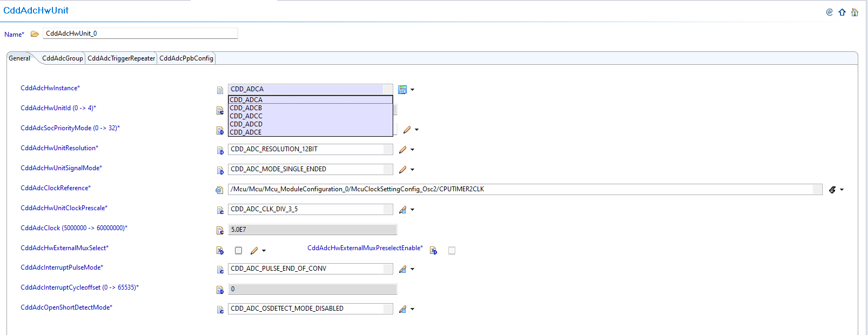Click edit icon beside CddAdcHwUnitClockPrescale field
Screen dimensions: 868x335
click(x=402, y=210)
